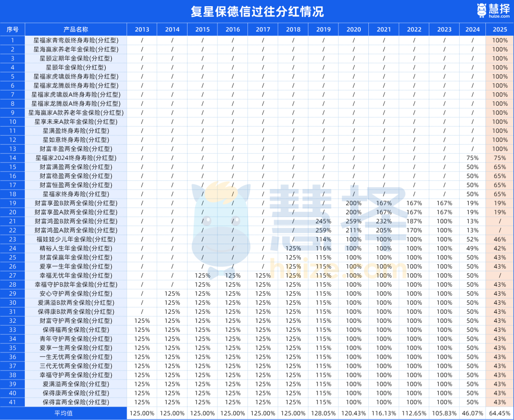Click product 财富满盈两全保险(分红型)
Viewport: 514px width, 420px height.
76,167
